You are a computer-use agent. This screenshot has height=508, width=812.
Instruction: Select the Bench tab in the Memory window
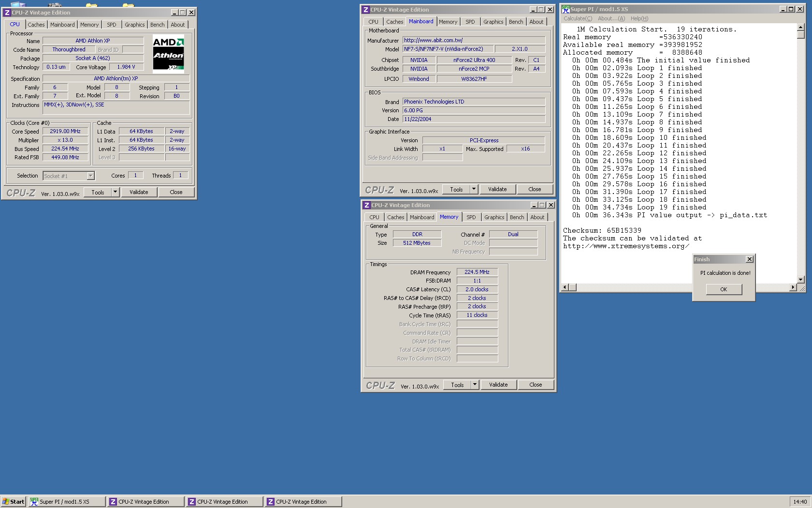tap(517, 217)
